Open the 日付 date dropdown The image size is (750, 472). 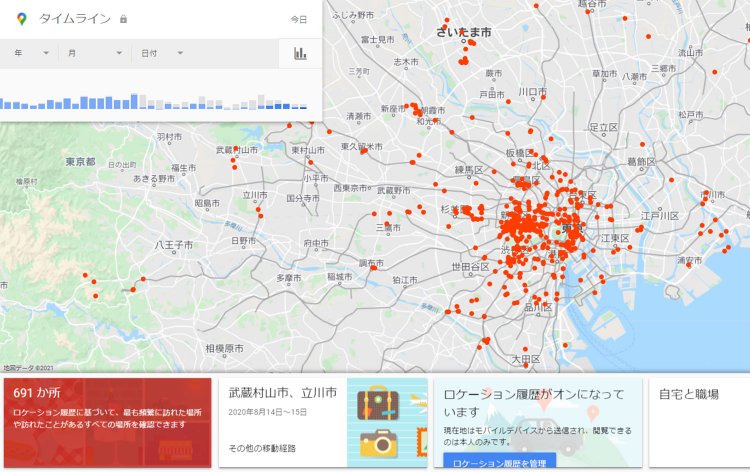162,53
